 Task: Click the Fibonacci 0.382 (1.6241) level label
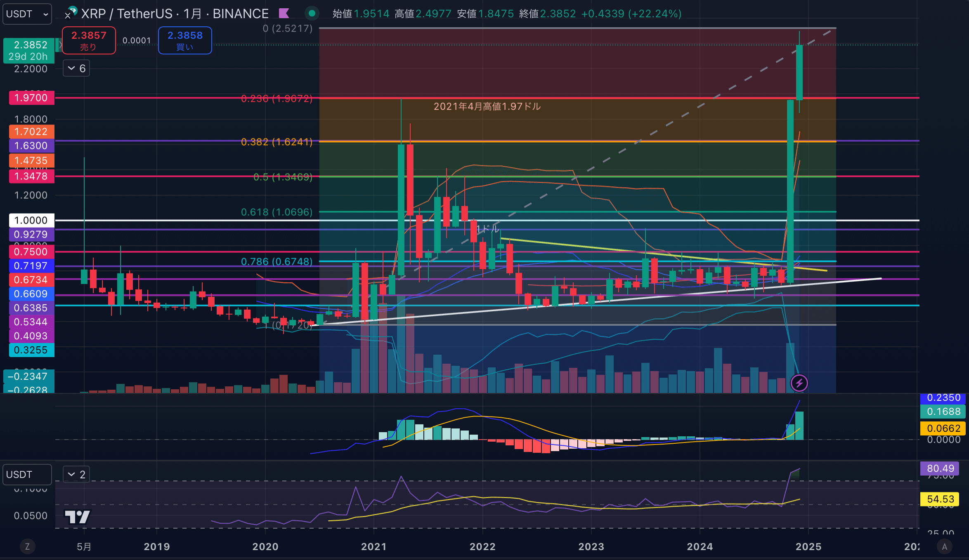coord(277,142)
